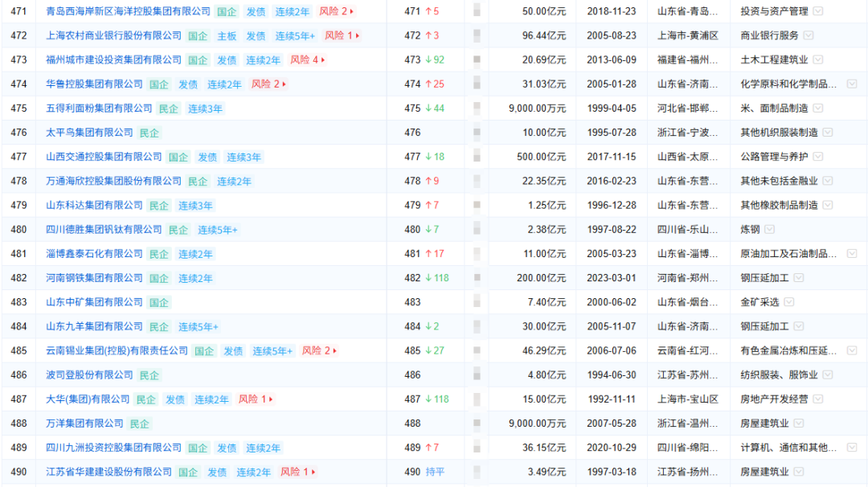Open 河南钢铁集团有限公司 link
This screenshot has height=487, width=868.
tap(94, 278)
